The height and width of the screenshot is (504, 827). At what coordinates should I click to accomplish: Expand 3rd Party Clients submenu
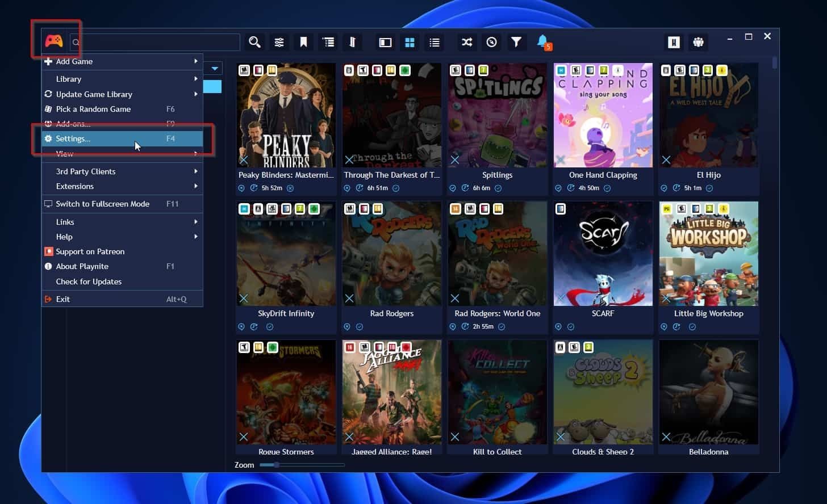[x=122, y=171]
